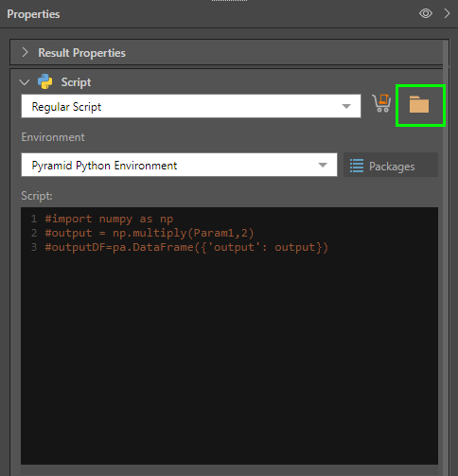Open the Regular Script dropdown
This screenshot has width=458, height=476.
click(x=191, y=106)
